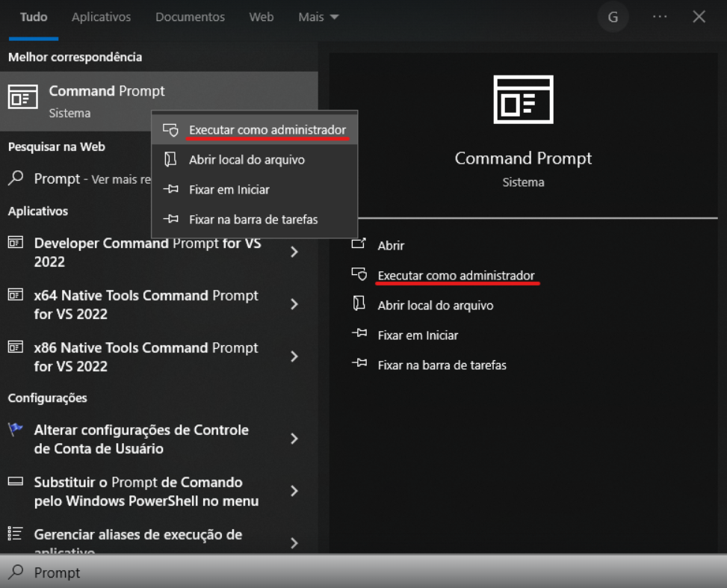The width and height of the screenshot is (727, 588).
Task: Click Command Prompt icon in best match
Action: click(22, 97)
